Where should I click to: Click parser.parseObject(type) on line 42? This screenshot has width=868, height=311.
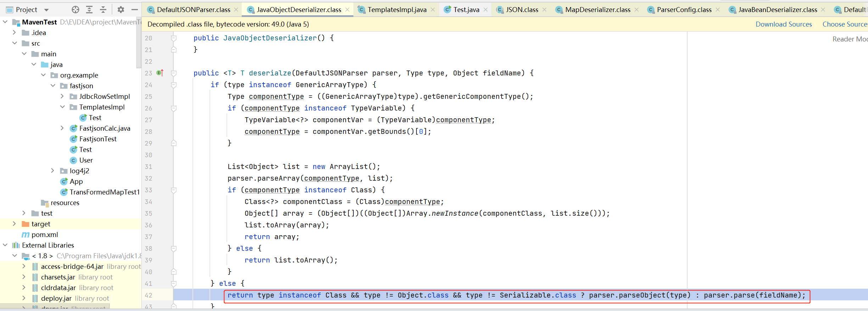640,295
